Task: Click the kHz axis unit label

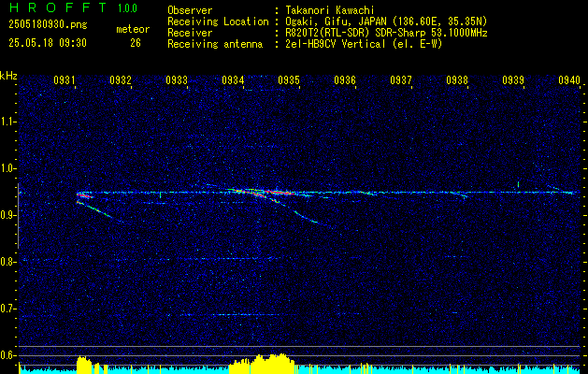Action: pyautogui.click(x=8, y=76)
